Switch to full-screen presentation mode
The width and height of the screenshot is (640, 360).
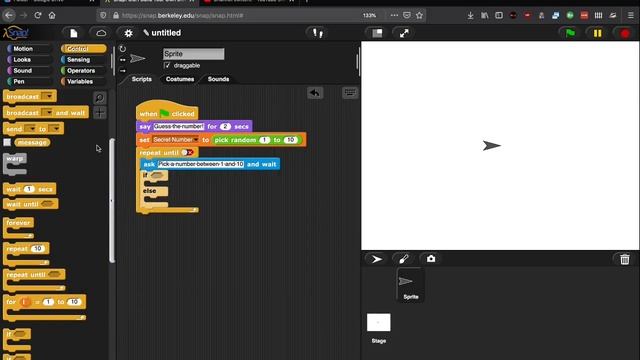404,33
